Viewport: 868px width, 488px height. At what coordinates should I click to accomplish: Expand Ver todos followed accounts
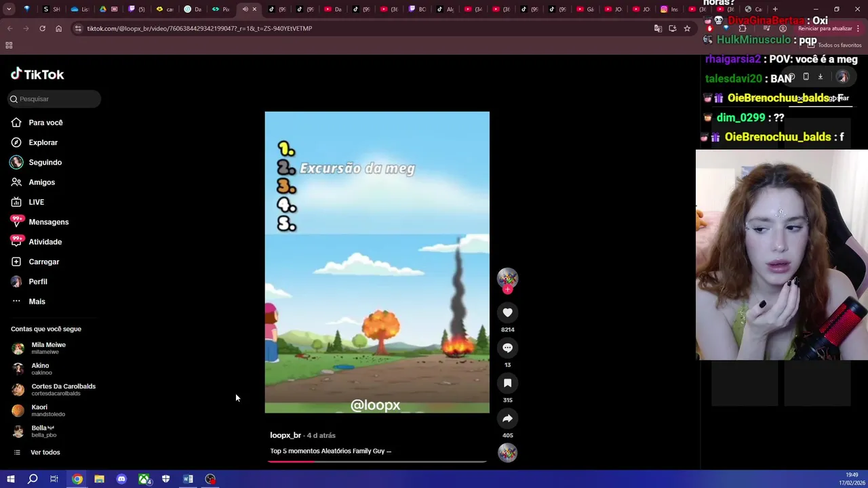pyautogui.click(x=37, y=452)
